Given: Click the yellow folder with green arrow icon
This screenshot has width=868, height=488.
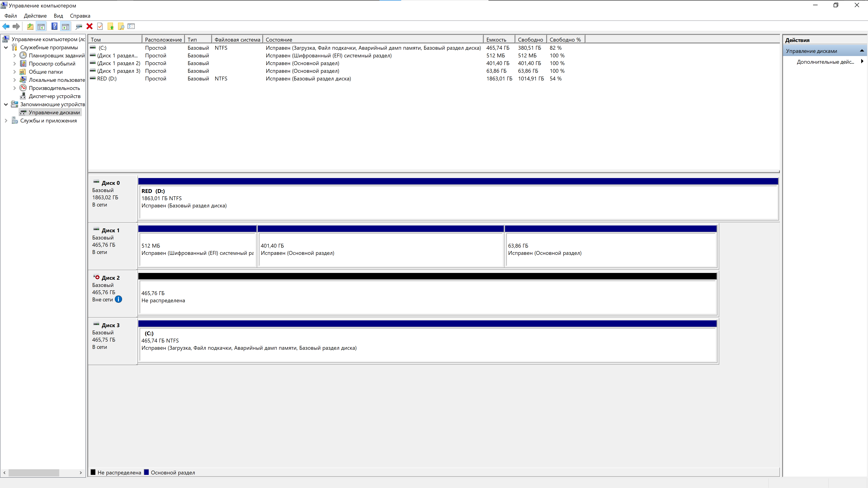Looking at the screenshot, I should click(111, 26).
